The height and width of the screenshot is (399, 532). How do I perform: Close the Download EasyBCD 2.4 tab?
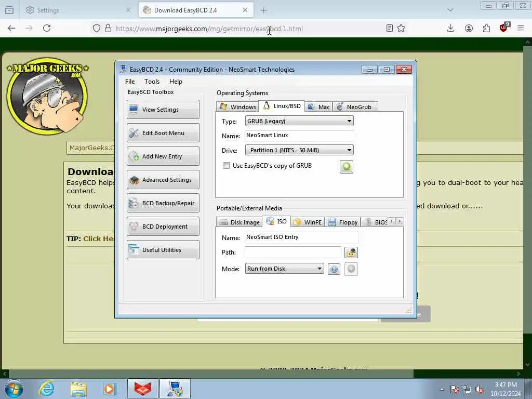[245, 10]
